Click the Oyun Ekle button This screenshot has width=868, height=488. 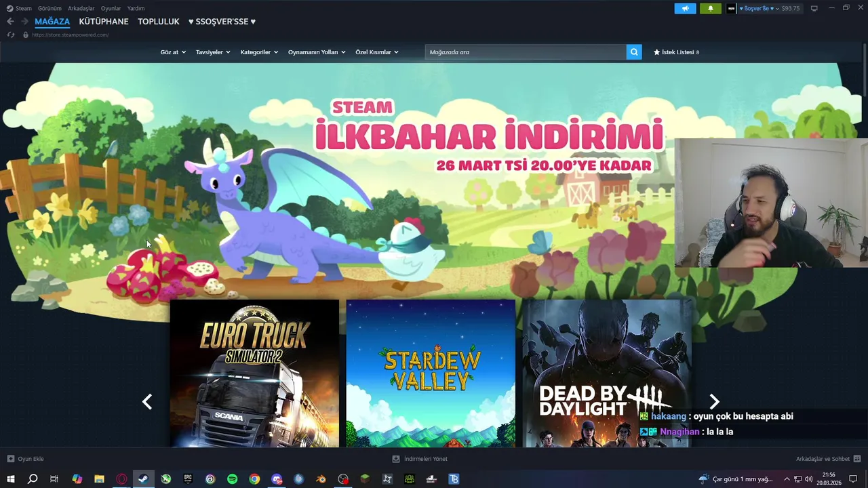point(25,459)
